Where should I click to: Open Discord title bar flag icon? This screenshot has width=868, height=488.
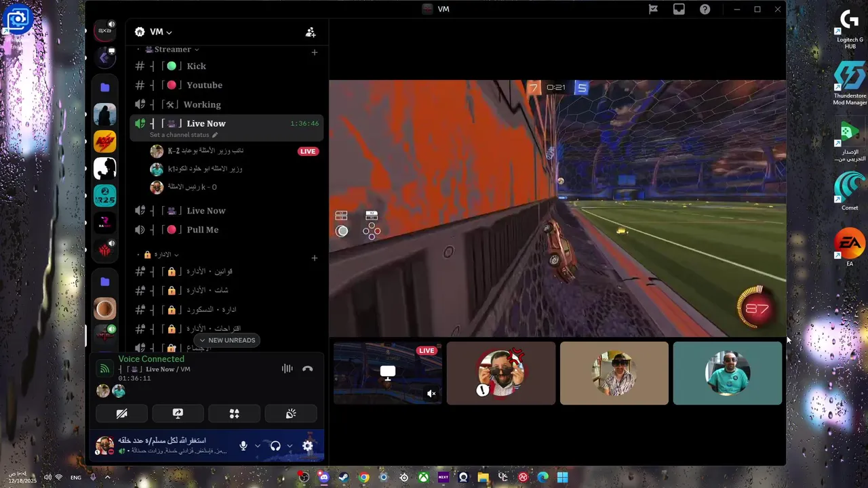pyautogui.click(x=653, y=9)
